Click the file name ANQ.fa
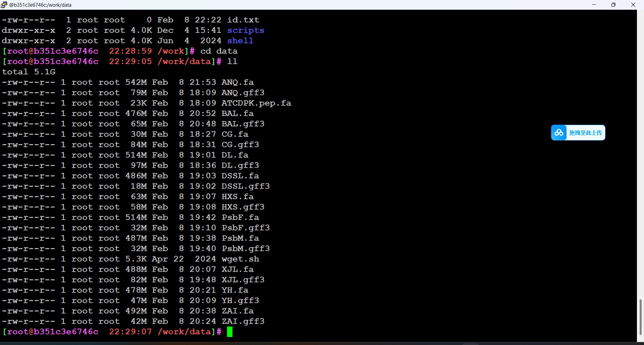 pyautogui.click(x=237, y=82)
